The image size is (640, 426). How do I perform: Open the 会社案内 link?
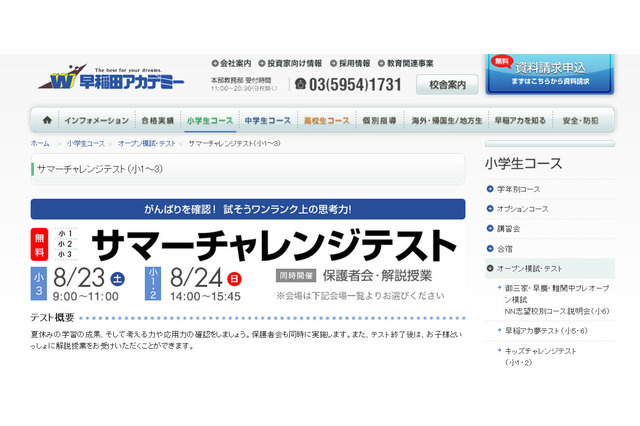236,63
